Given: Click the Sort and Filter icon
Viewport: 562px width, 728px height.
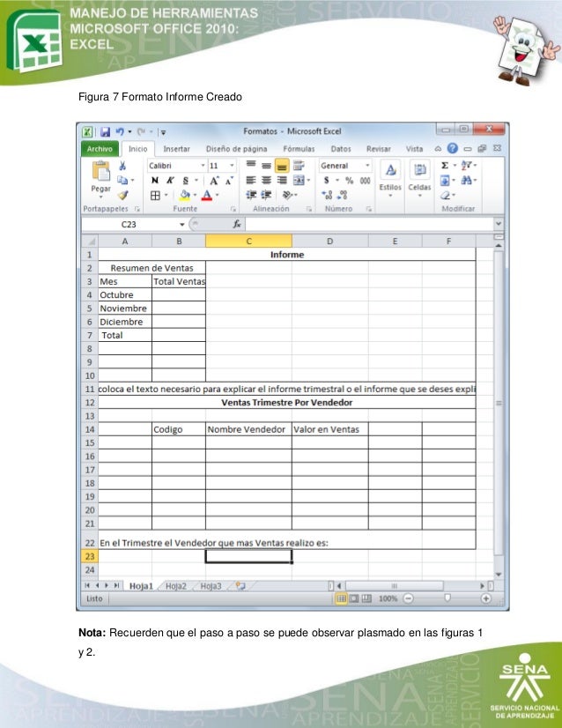Looking at the screenshot, I should point(466,166).
